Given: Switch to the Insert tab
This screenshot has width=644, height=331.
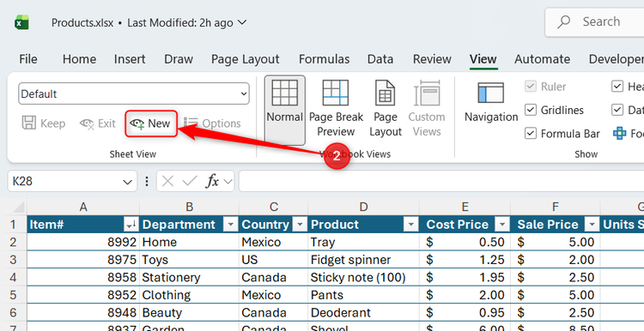Looking at the screenshot, I should pos(130,59).
